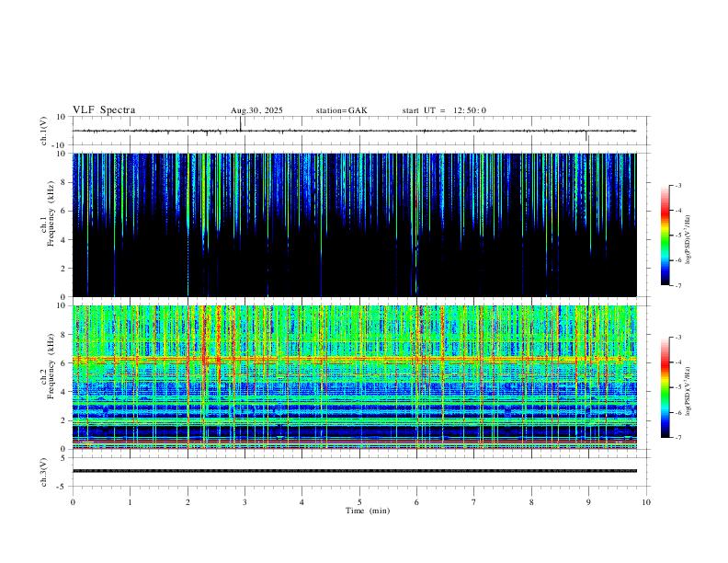The height and width of the screenshot is (563, 728).
Task: Click the time axis tick label '2'
Action: [x=188, y=502]
